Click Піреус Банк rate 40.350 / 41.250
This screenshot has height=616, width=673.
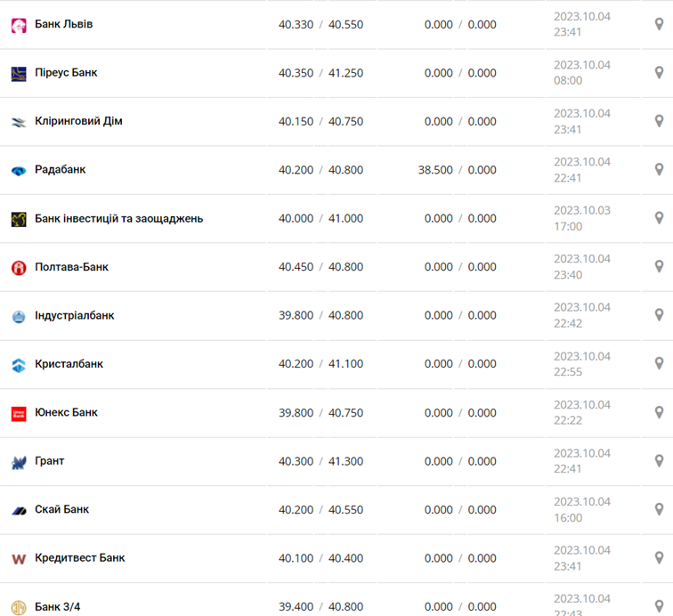[320, 73]
